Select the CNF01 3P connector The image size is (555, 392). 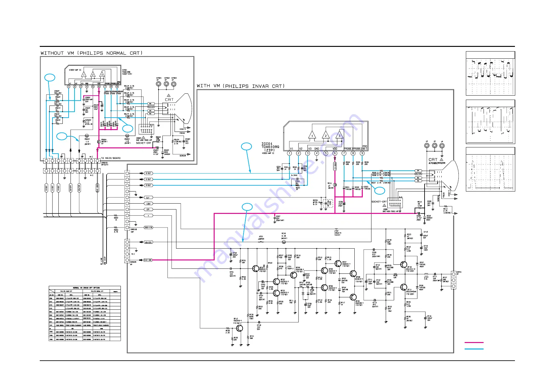click(454, 280)
